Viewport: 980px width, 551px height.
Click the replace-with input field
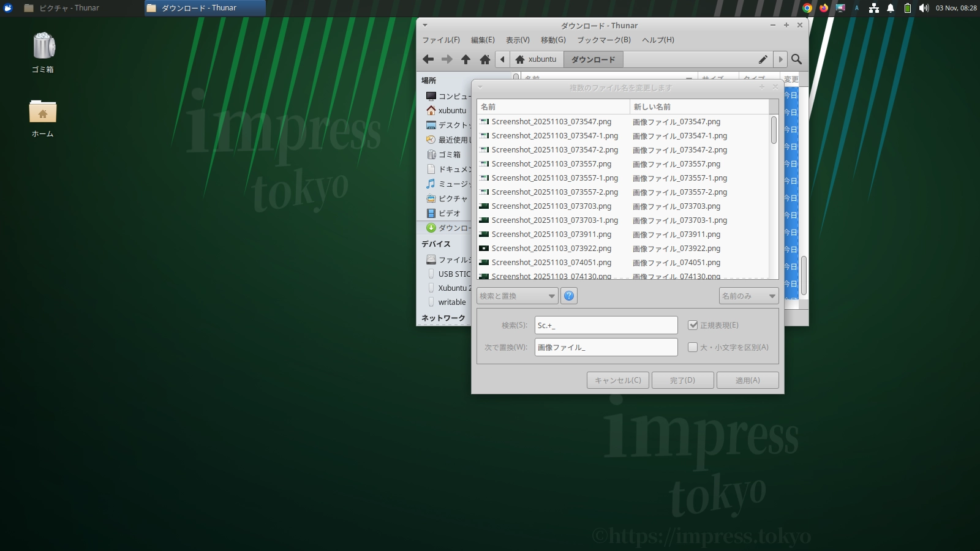point(606,347)
